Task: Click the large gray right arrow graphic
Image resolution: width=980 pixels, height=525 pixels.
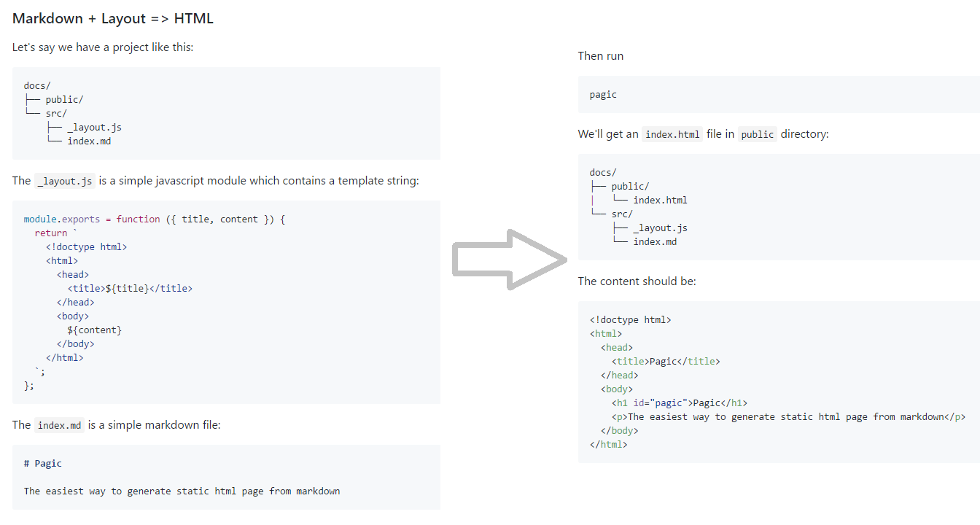Action: point(509,260)
